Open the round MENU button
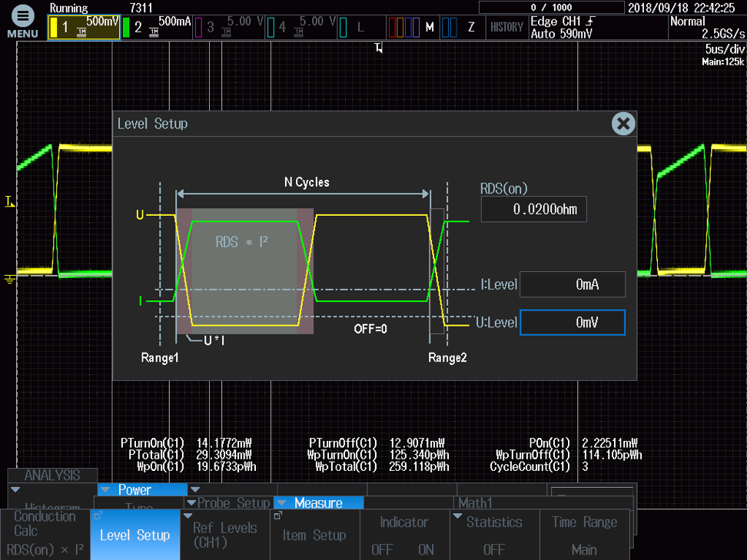 [x=22, y=20]
